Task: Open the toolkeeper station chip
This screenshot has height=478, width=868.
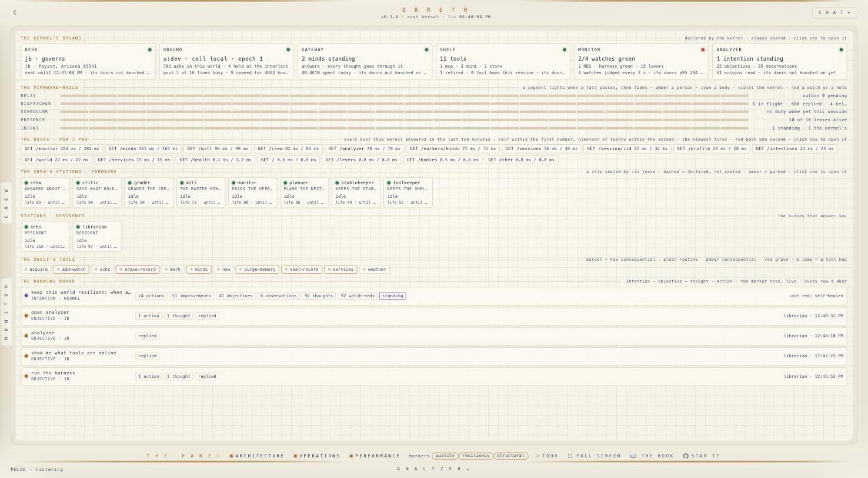Action: point(408,192)
